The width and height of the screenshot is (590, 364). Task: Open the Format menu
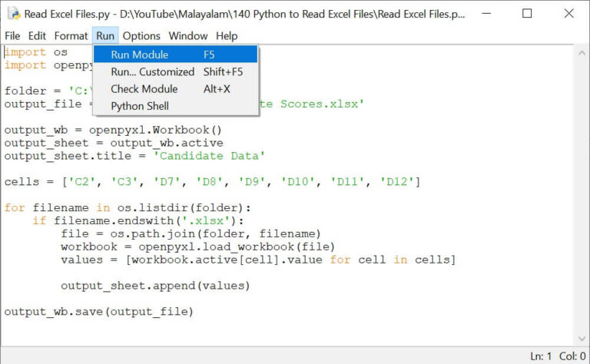pyautogui.click(x=71, y=36)
